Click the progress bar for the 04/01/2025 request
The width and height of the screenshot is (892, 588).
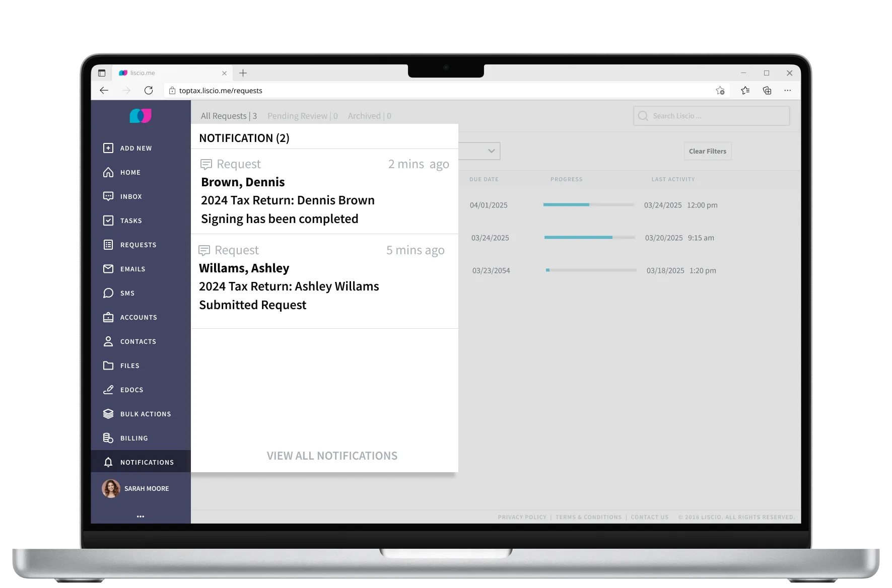588,205
